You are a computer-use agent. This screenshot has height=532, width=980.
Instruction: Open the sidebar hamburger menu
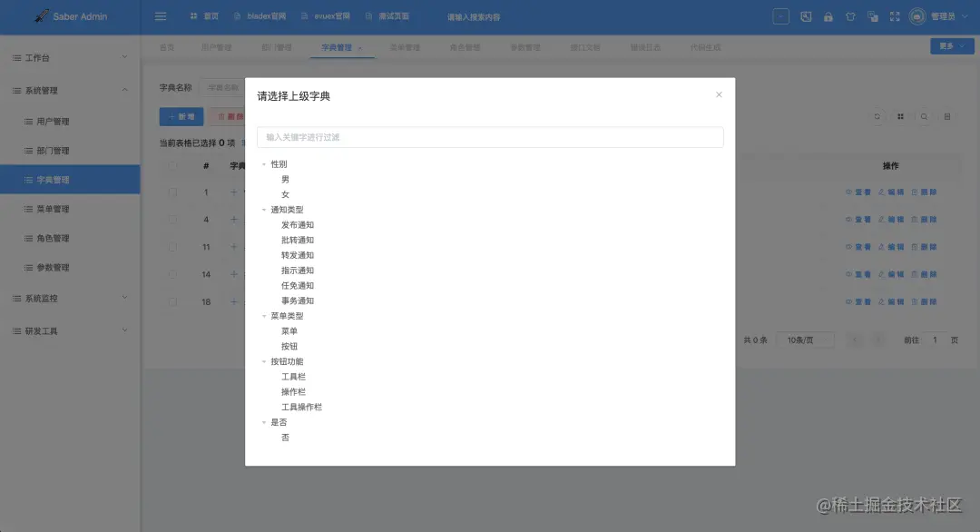tap(161, 15)
